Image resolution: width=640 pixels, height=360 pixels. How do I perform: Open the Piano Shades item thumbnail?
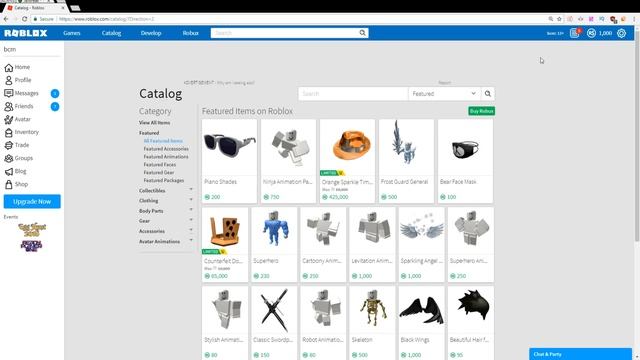point(229,147)
